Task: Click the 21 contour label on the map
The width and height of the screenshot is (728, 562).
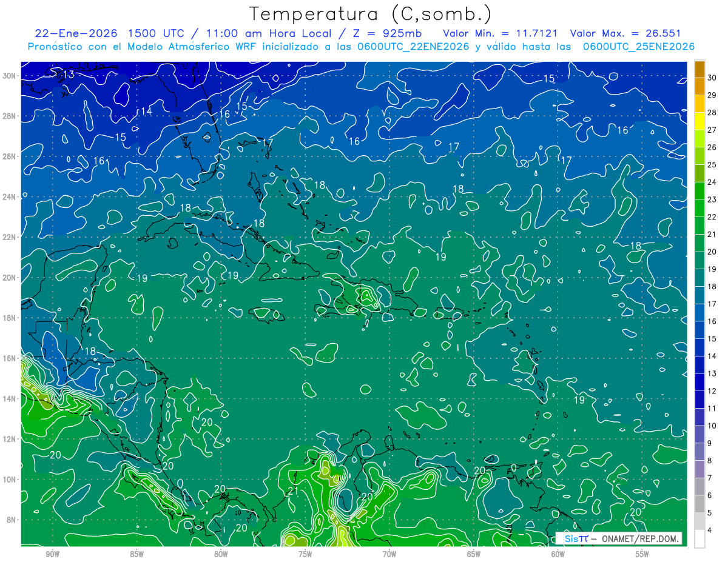Action: click(293, 491)
